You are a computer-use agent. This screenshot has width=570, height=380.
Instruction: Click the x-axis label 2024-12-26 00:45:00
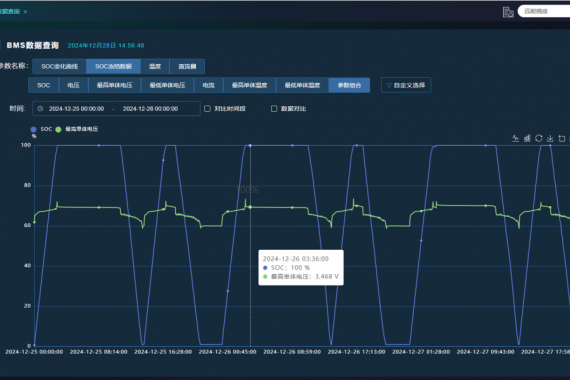coord(228,352)
